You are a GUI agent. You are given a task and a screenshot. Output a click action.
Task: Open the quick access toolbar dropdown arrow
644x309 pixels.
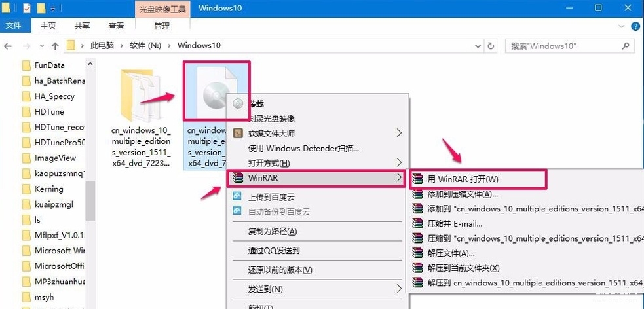[x=53, y=9]
